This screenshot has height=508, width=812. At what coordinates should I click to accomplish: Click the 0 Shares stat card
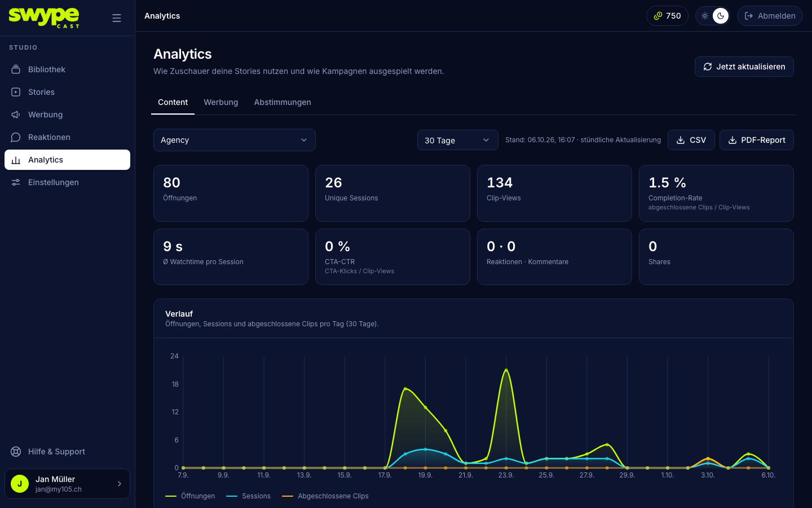(716, 257)
